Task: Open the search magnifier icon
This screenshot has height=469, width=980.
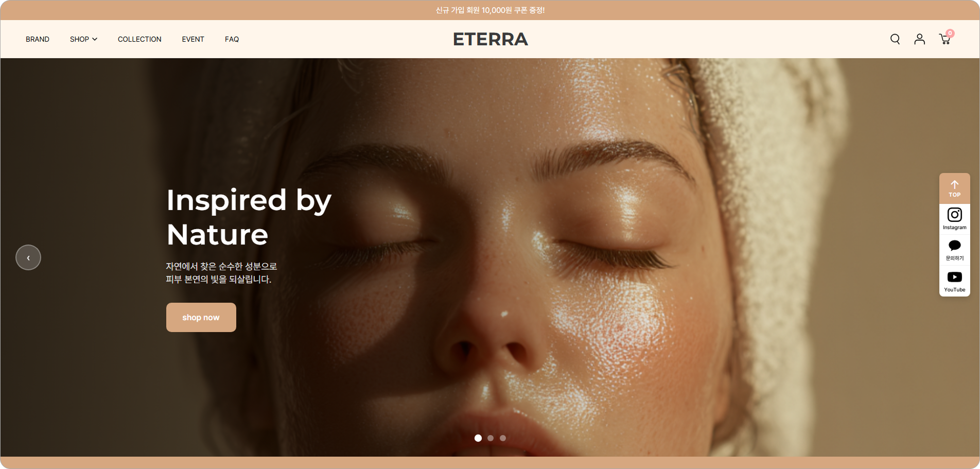Action: 895,39
